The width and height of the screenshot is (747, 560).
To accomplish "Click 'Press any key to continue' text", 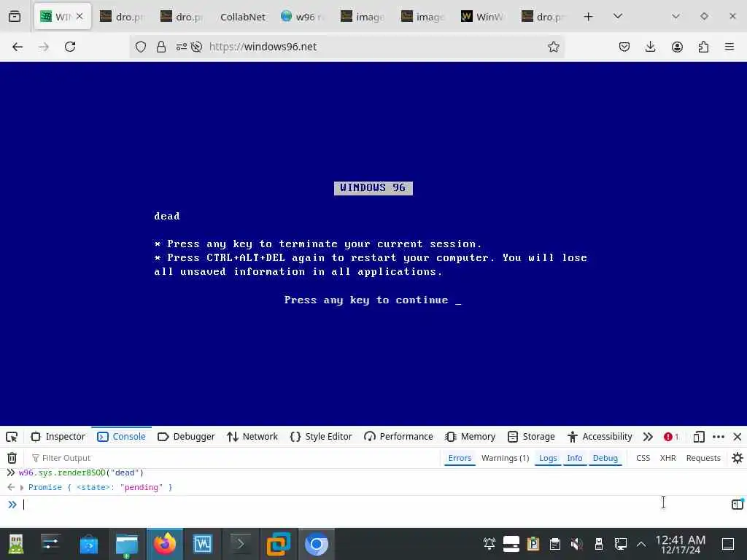I will coord(366,300).
